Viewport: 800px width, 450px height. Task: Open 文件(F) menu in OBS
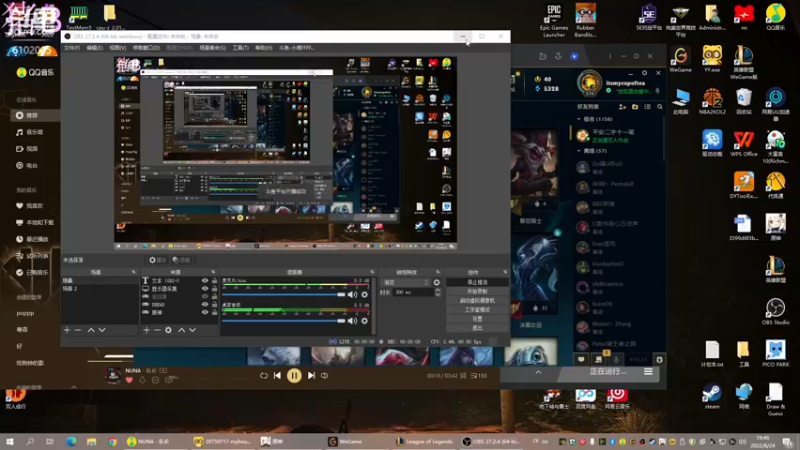(72, 48)
